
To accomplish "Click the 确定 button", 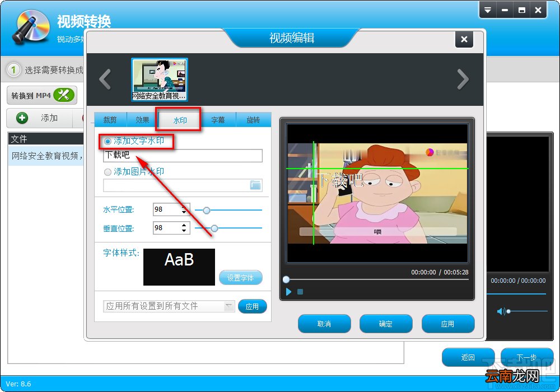I will (x=386, y=324).
